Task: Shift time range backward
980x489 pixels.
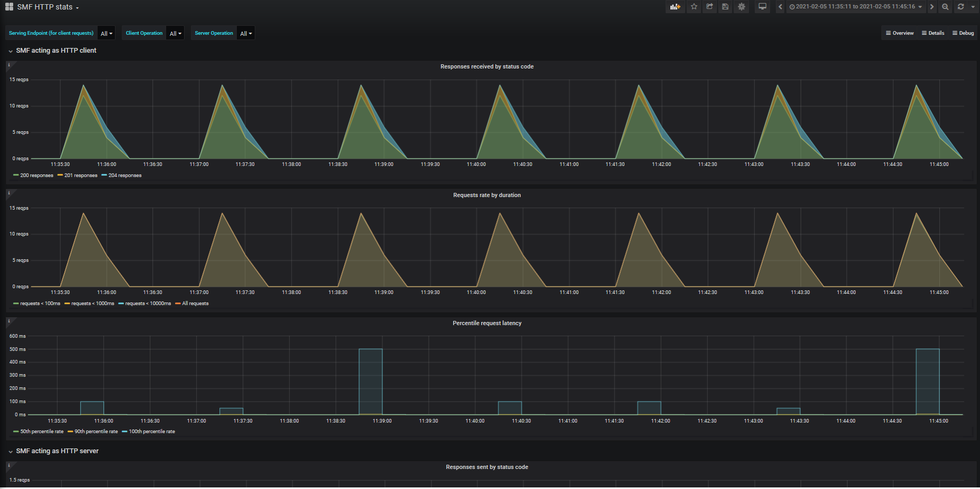Action: click(780, 7)
